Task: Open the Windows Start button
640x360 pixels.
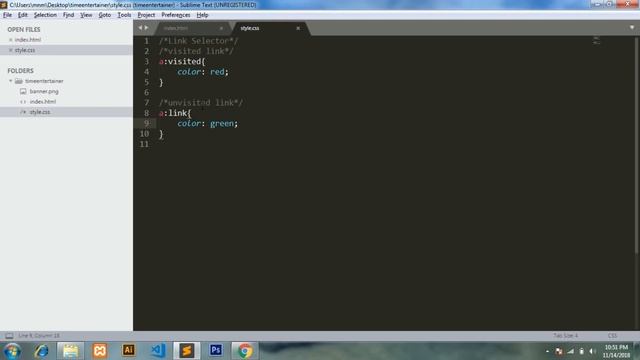Action: [12, 351]
